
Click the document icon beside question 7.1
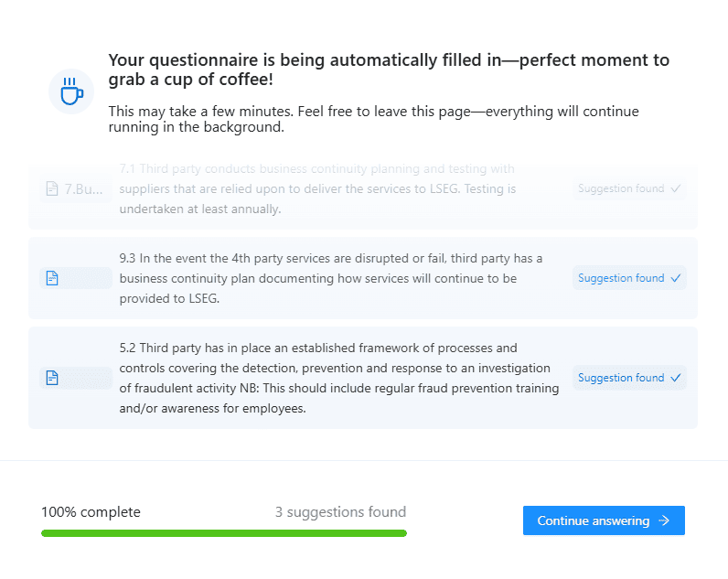(52, 189)
